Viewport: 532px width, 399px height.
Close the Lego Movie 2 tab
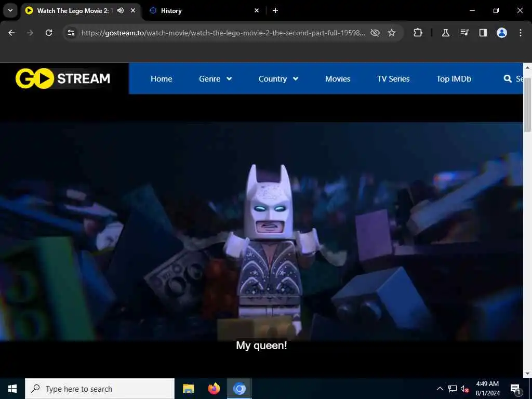[133, 10]
